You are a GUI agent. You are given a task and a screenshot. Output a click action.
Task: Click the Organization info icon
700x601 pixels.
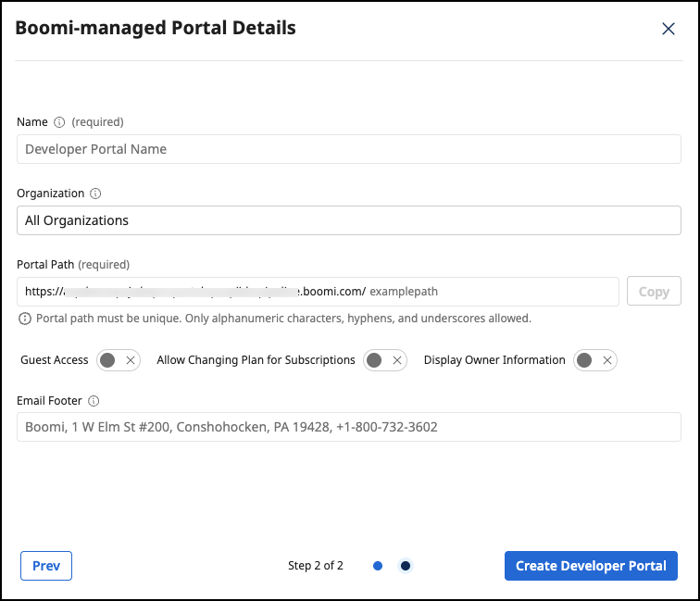click(x=95, y=194)
